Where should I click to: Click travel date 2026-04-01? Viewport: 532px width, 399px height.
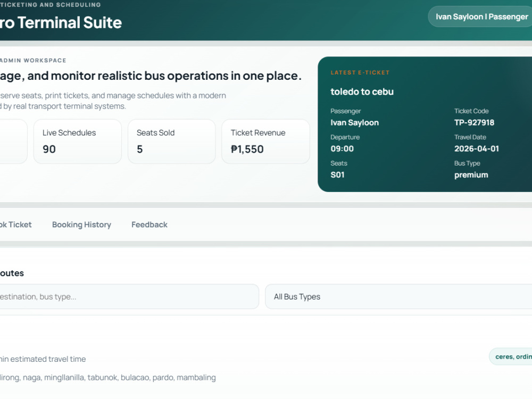tap(476, 148)
